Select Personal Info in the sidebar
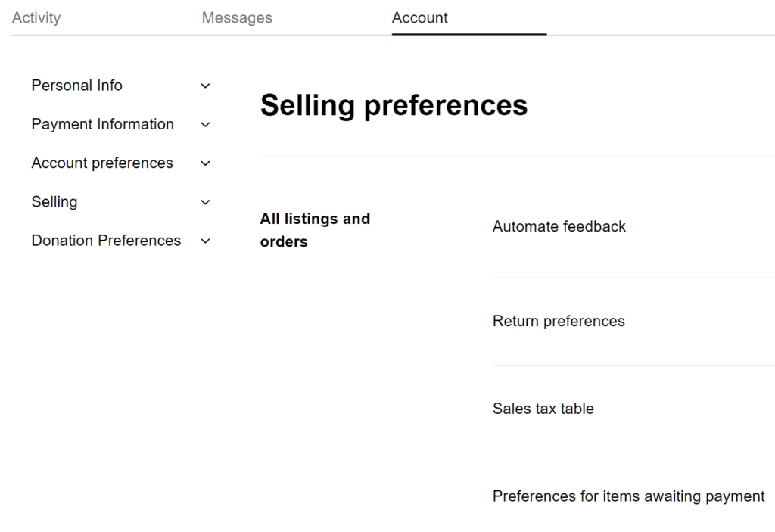775x532 pixels. pos(76,86)
